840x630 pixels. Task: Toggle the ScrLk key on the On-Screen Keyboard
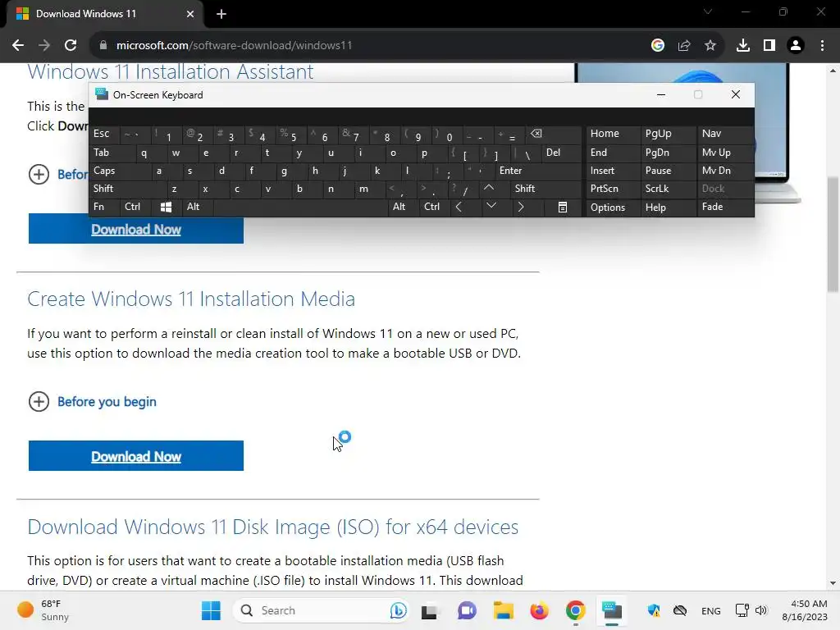click(668, 189)
